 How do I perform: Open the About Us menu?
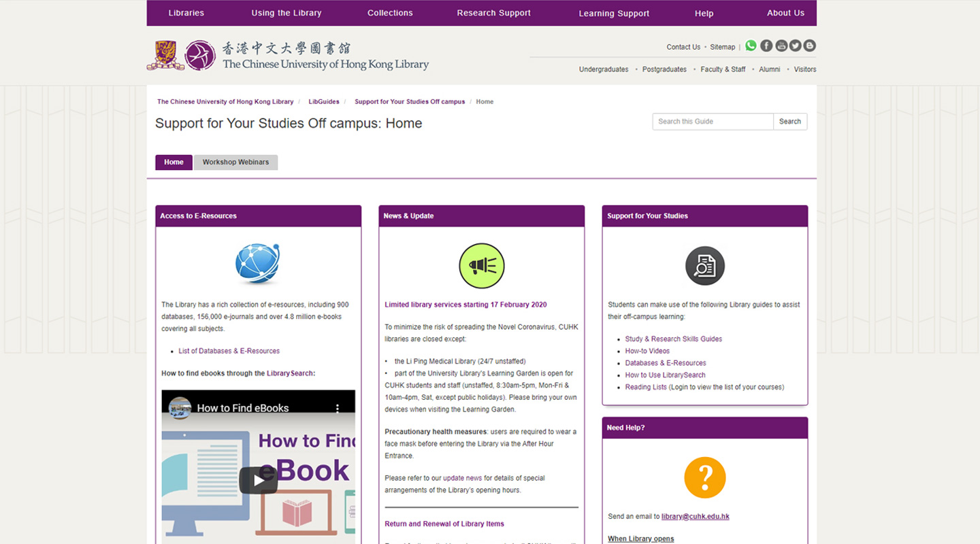click(785, 13)
